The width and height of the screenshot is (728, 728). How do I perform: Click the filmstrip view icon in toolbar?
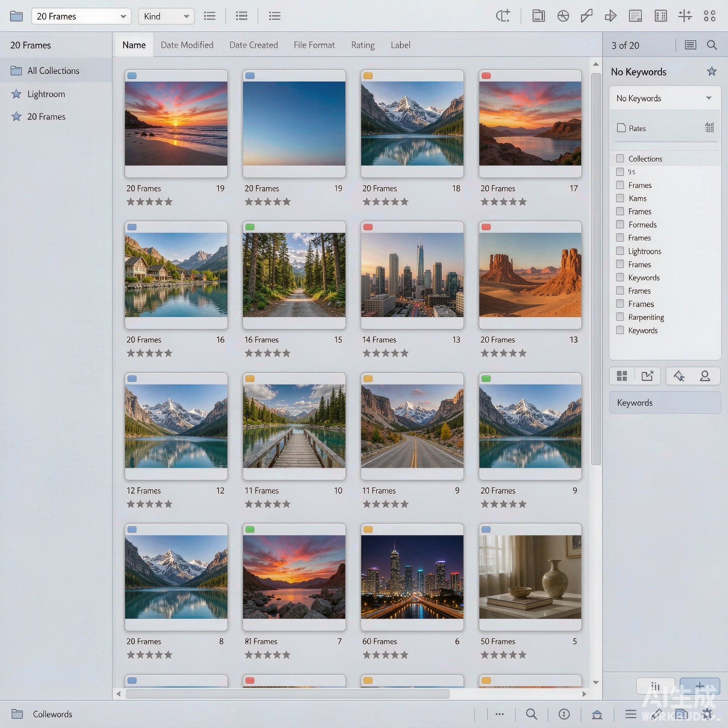[x=660, y=16]
